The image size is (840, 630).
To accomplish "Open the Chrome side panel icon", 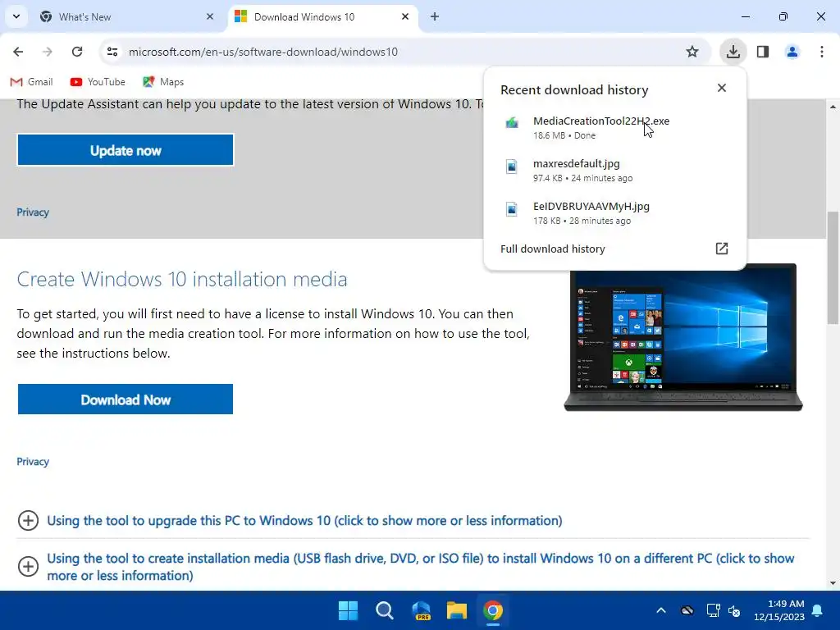I will pos(763,52).
